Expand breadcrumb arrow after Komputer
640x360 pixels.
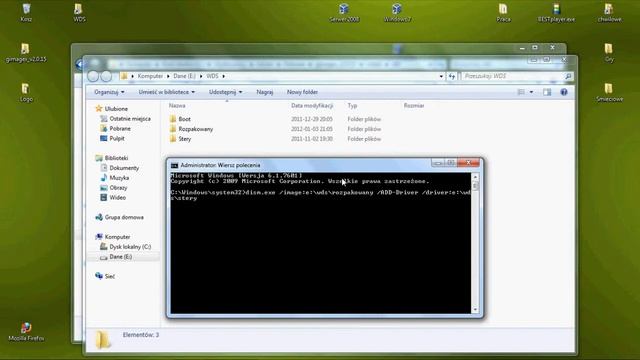(168, 76)
